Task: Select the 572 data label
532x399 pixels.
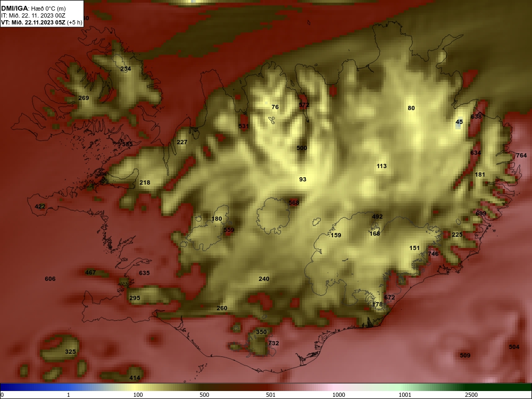Action: click(x=304, y=105)
